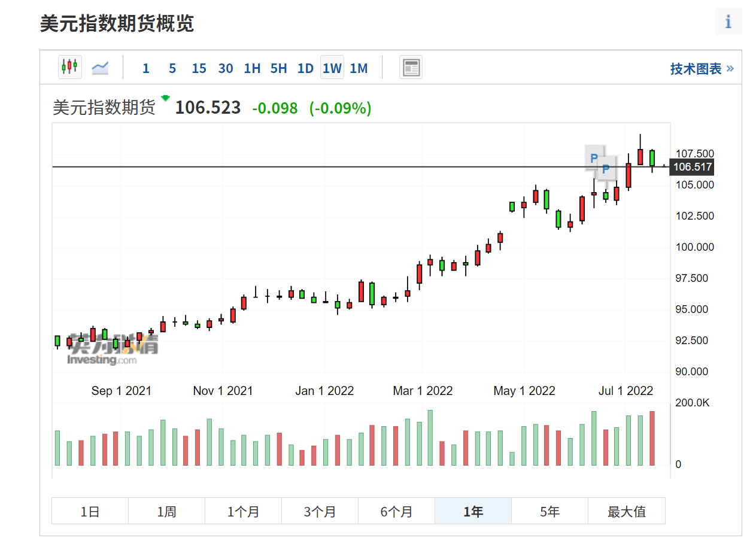Open the info icon at top right
This screenshot has height=550, width=756.
pos(728,22)
